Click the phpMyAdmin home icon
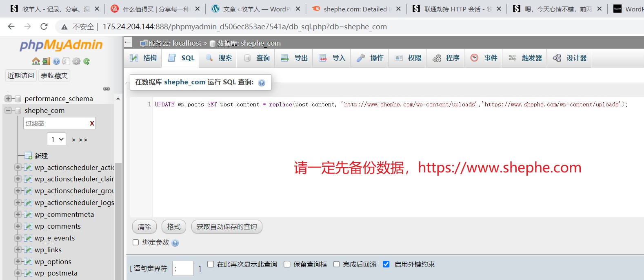 point(36,61)
